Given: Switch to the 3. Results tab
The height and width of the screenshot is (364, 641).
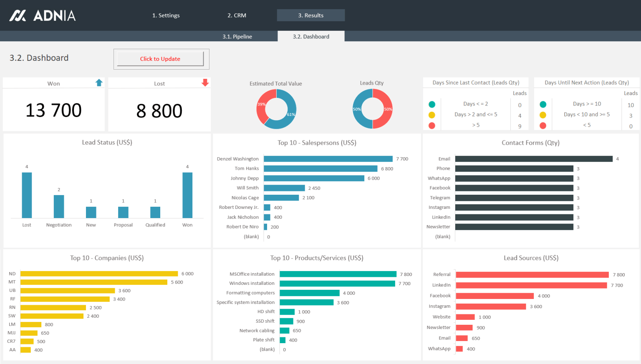Looking at the screenshot, I should (x=311, y=15).
